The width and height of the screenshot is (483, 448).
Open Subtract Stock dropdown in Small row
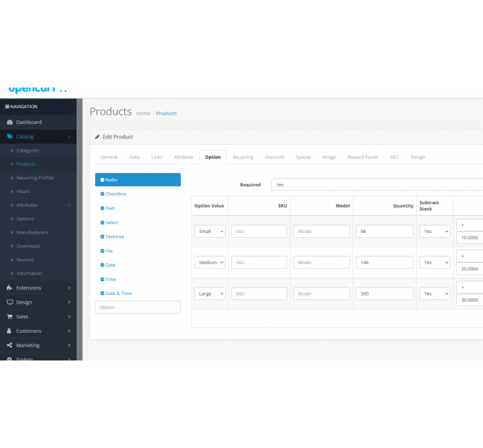435,232
